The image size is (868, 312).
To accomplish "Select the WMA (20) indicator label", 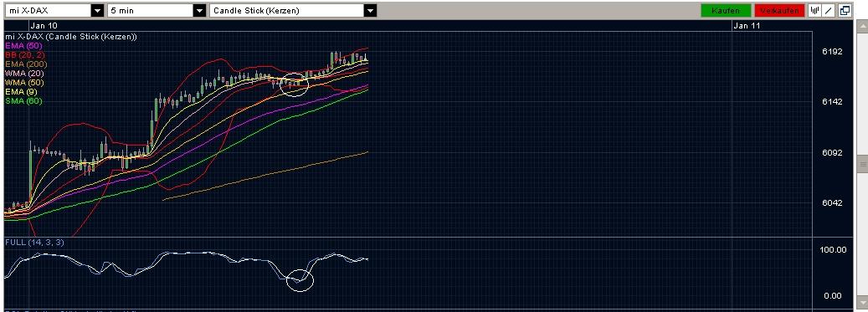I will 24,74.
